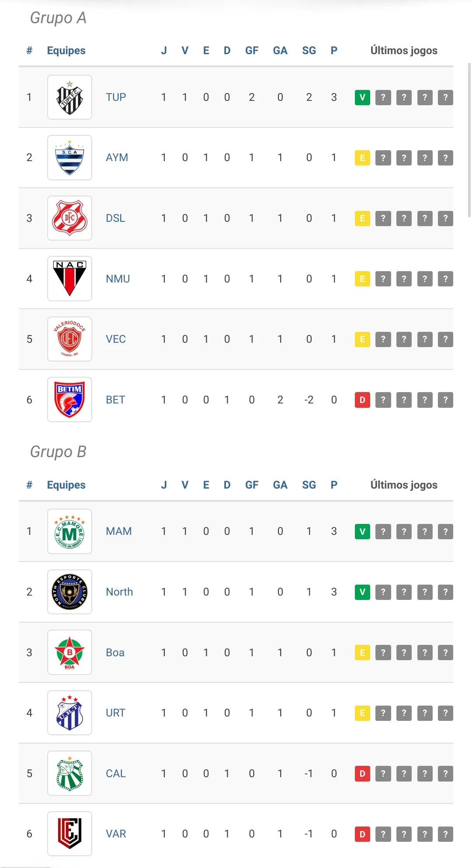The width and height of the screenshot is (472, 868).
Task: Select the North Esporte Clube round badge
Action: pos(69,592)
